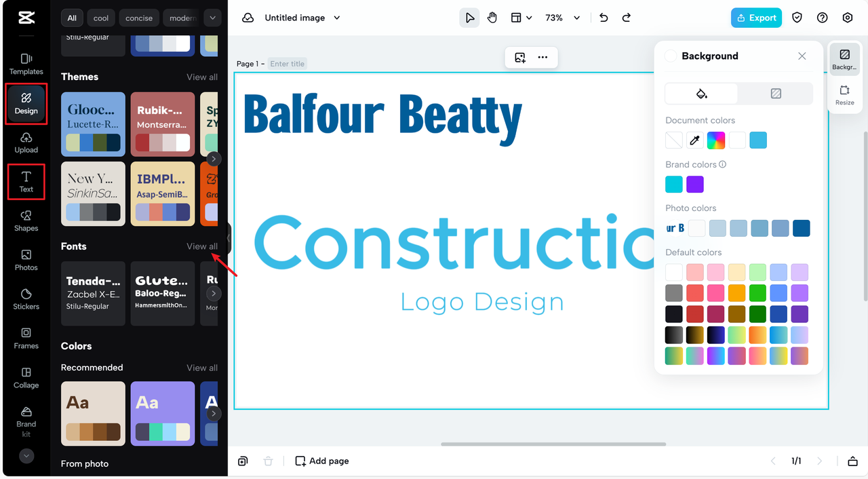This screenshot has width=868, height=479.
Task: Open the settings hexagon icon
Action: point(848,18)
